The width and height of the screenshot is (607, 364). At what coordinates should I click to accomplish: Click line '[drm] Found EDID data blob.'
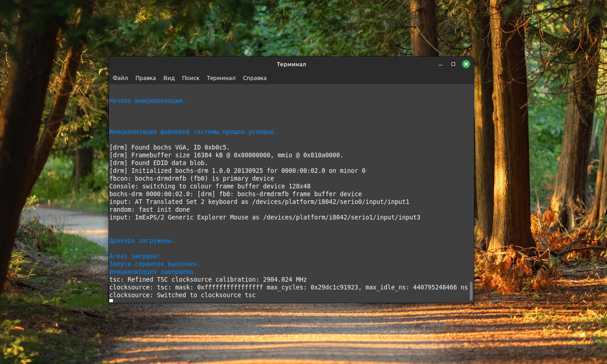[x=159, y=163]
